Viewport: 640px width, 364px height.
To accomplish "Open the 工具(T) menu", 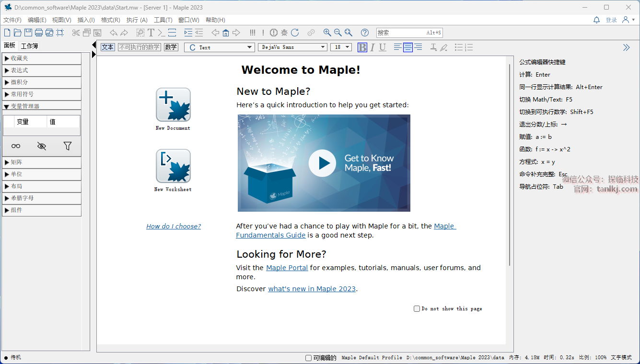I will pos(163,20).
